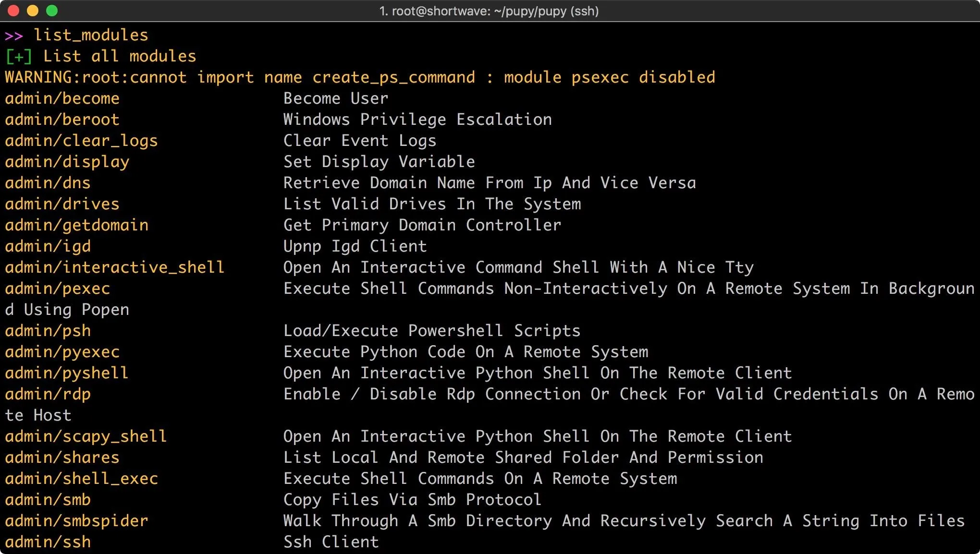
Task: Click 'List Valid Drives In The System'
Action: tap(432, 204)
